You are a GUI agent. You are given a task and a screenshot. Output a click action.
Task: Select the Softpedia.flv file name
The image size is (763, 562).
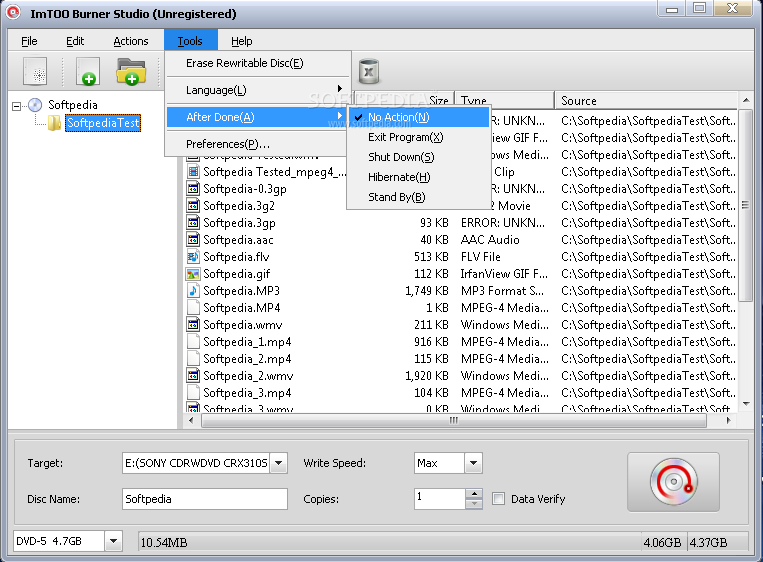236,257
